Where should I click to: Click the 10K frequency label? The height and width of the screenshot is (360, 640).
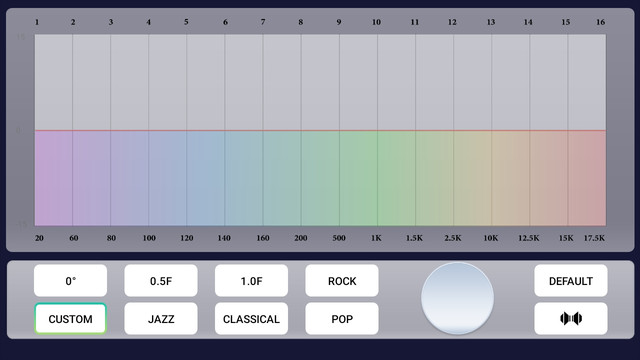[x=491, y=238]
